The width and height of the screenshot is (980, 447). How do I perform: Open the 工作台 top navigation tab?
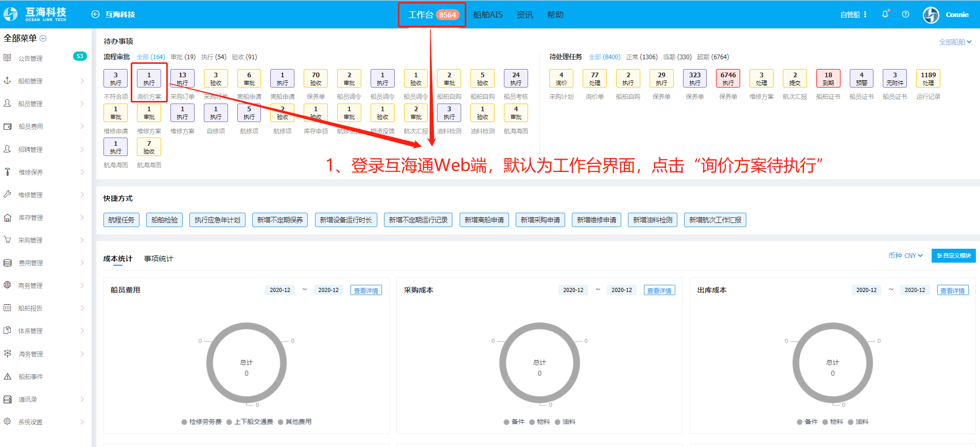point(432,14)
